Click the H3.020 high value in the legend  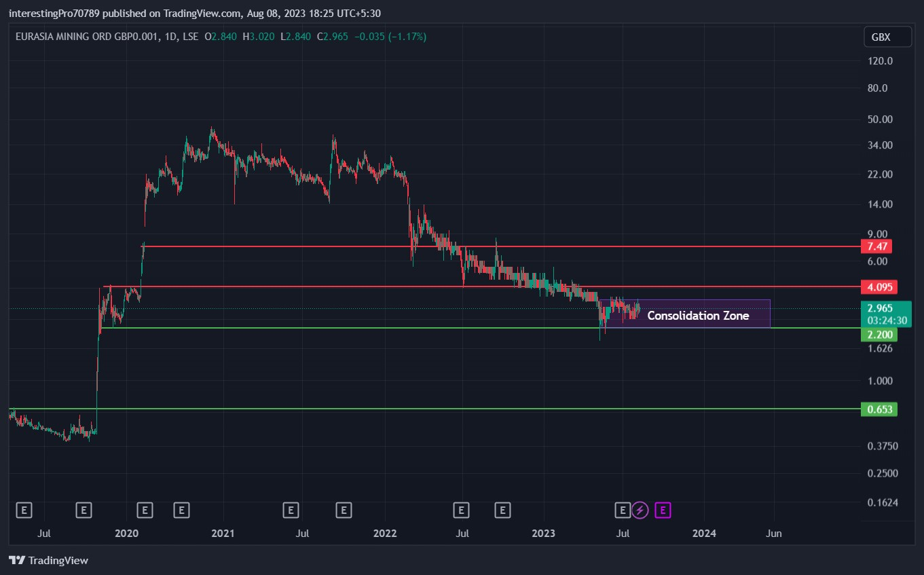coord(259,36)
